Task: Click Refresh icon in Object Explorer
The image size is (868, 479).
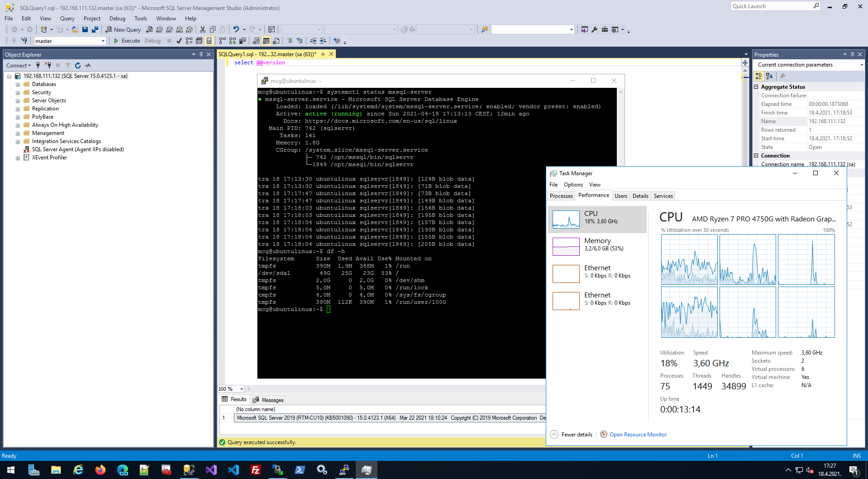Action: coord(78,66)
